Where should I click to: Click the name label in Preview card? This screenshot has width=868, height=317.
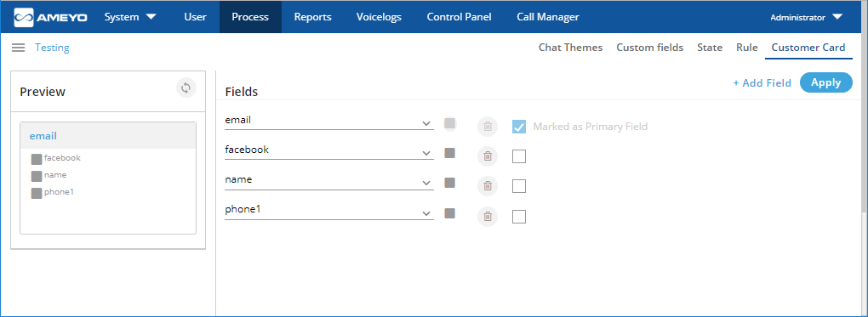(x=55, y=175)
